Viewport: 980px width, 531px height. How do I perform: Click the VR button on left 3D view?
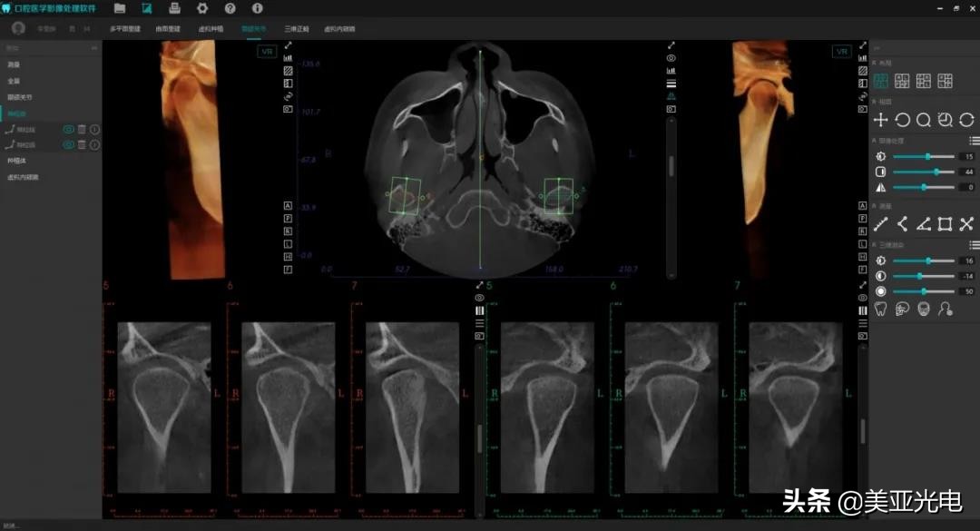267,52
